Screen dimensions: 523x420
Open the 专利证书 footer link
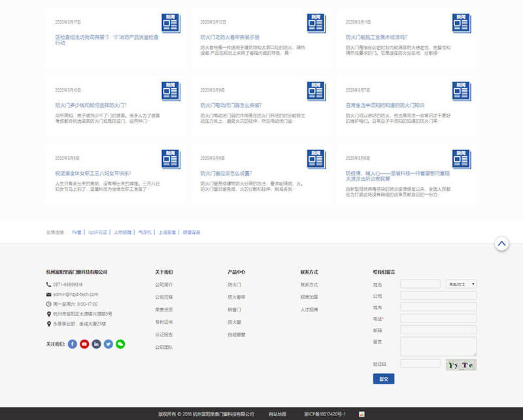(164, 322)
